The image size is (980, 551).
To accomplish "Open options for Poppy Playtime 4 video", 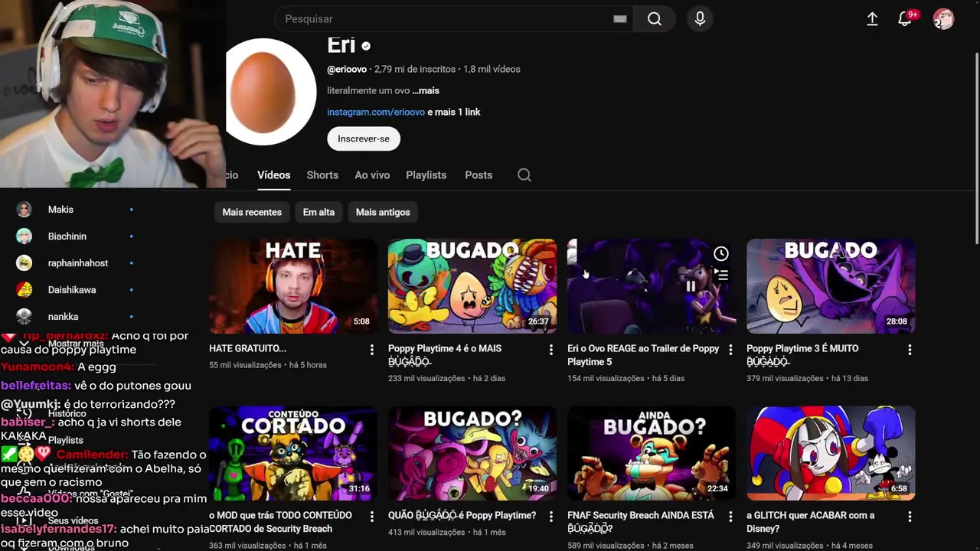I will point(551,350).
